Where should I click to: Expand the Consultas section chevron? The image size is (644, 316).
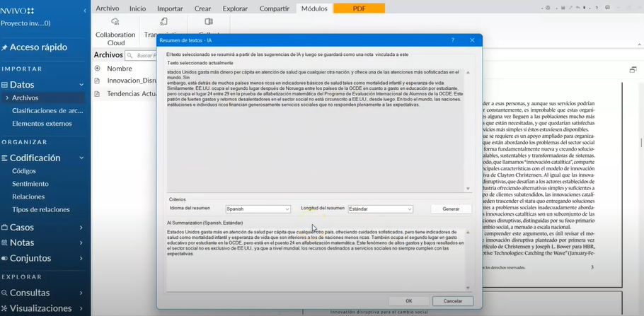pyautogui.click(x=81, y=293)
